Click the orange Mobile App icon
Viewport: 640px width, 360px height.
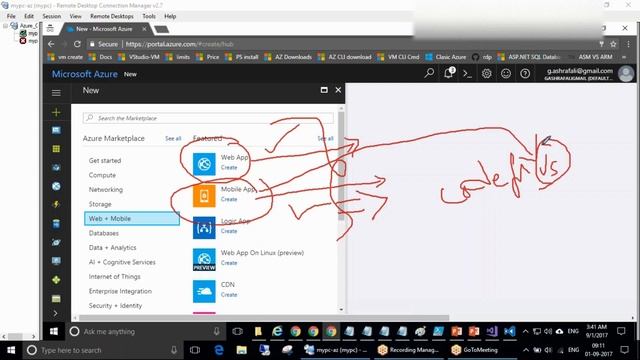(x=204, y=196)
